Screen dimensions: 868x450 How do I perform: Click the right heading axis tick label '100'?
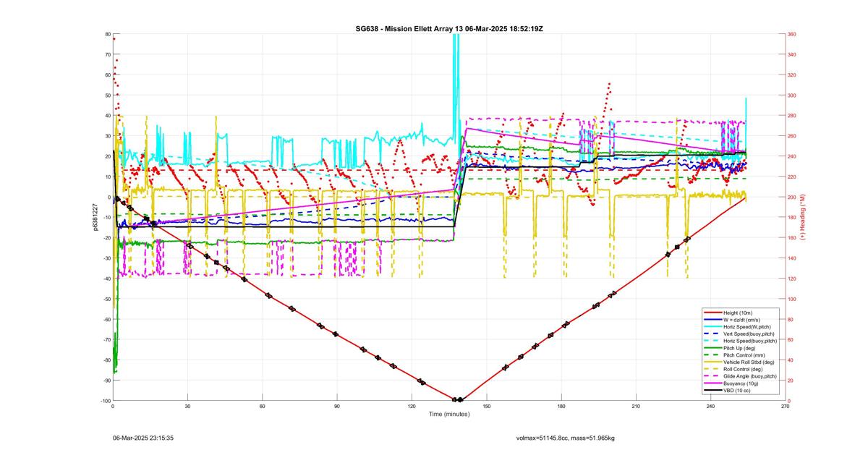pyautogui.click(x=792, y=299)
